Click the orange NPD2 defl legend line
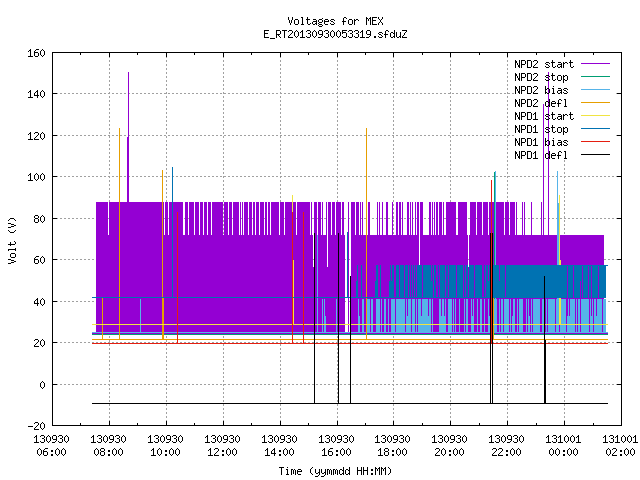Image resolution: width=640 pixels, height=480 pixels. pos(596,103)
